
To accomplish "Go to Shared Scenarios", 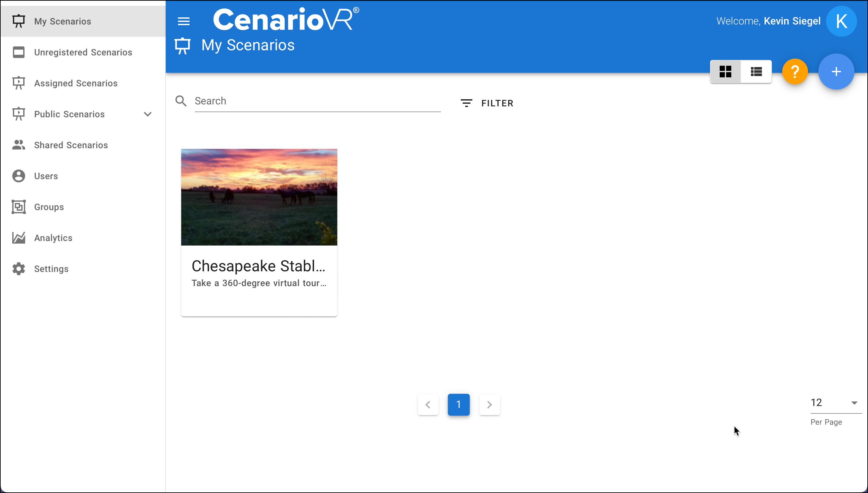I will (71, 145).
